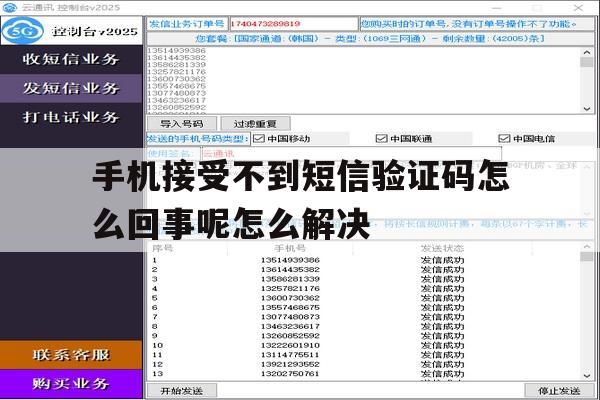The image size is (600, 400).
Task: Click the title bar app icon
Action: (10, 7)
